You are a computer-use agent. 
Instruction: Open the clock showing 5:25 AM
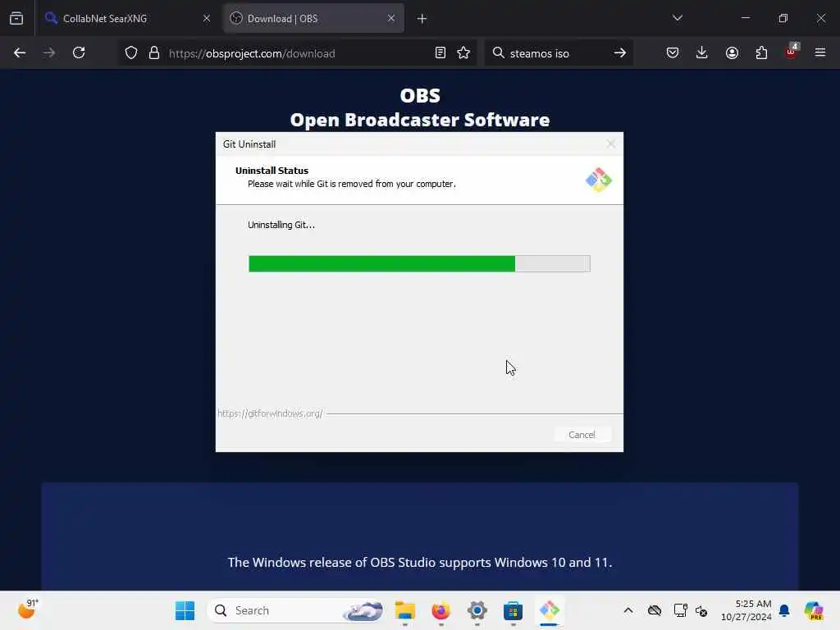pos(746,610)
